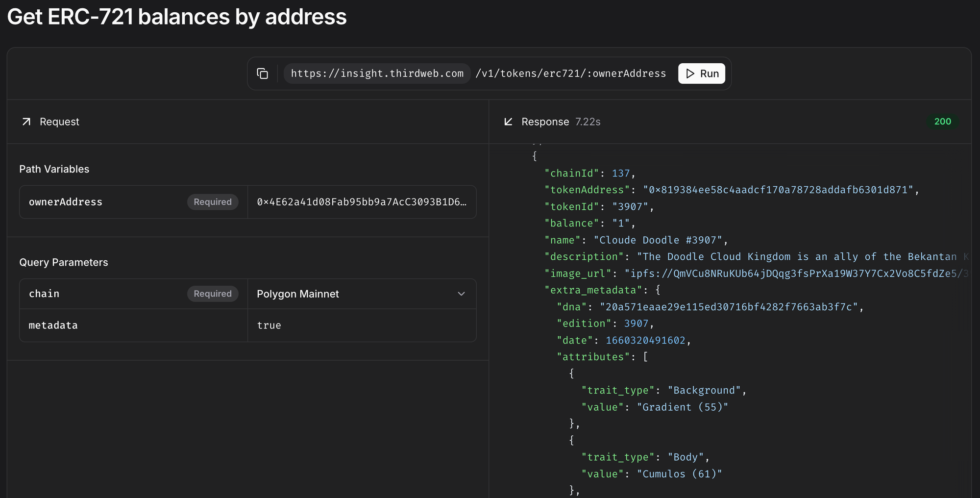The width and height of the screenshot is (980, 498).
Task: Click the name value Cloude Doodle #3907
Action: pyautogui.click(x=658, y=240)
